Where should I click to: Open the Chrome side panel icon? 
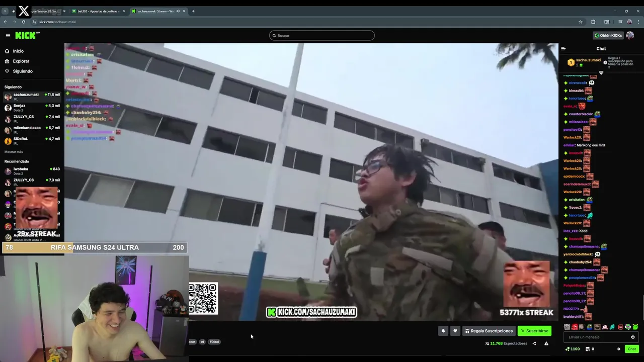(x=607, y=22)
